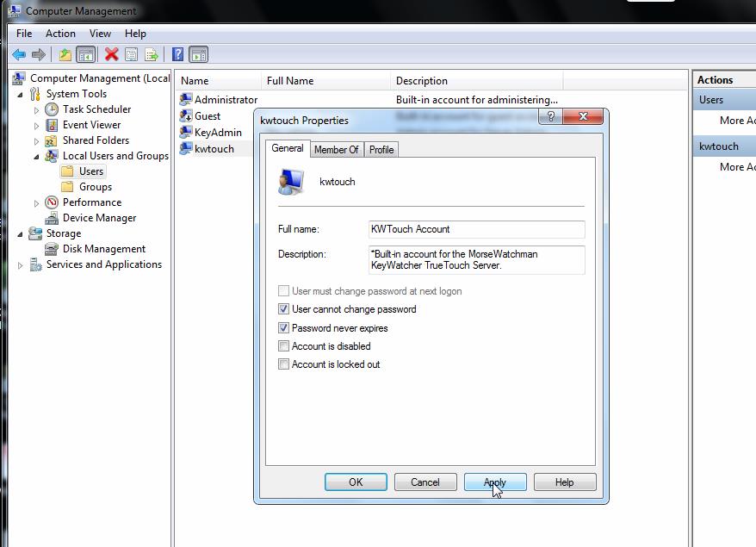Click the red Delete X icon
Image resolution: width=756 pixels, height=547 pixels.
(x=111, y=54)
